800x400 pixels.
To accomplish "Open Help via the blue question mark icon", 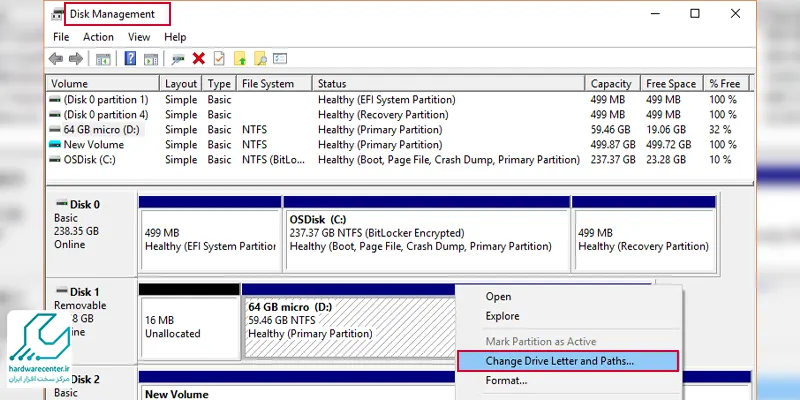I will click(x=130, y=59).
